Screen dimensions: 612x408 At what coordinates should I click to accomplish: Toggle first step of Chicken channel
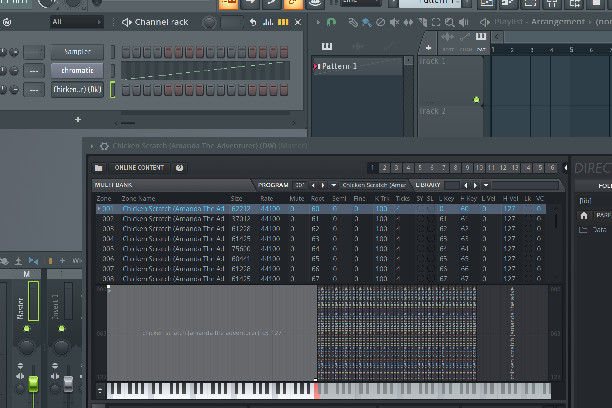tap(126, 90)
